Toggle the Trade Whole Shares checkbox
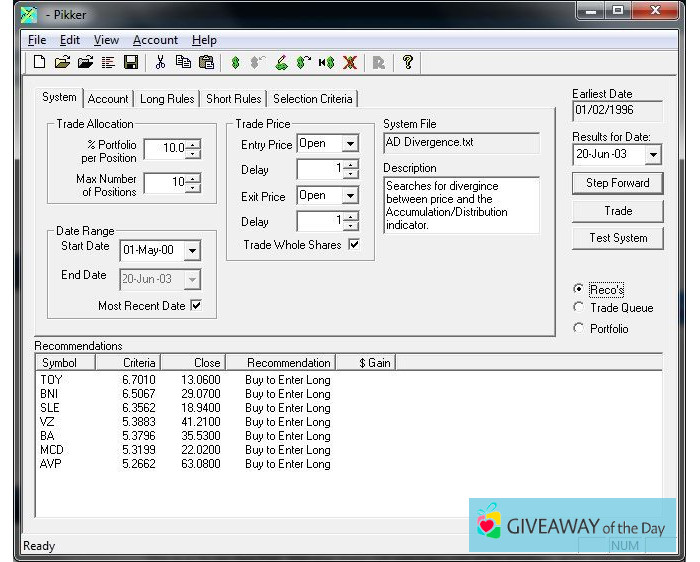 point(353,245)
